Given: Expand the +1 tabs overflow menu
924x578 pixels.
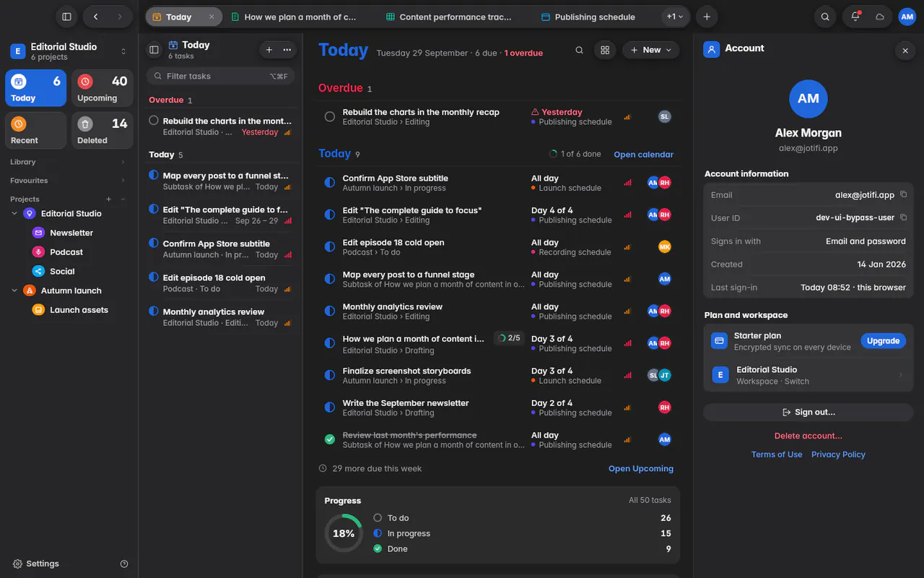Looking at the screenshot, I should click(x=675, y=17).
